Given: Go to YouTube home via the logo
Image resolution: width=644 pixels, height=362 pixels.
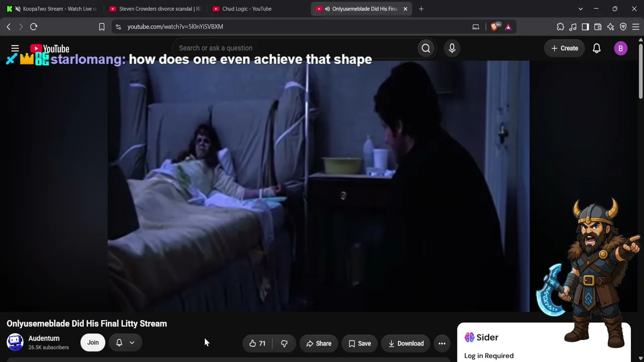Looking at the screenshot, I should pos(49,49).
